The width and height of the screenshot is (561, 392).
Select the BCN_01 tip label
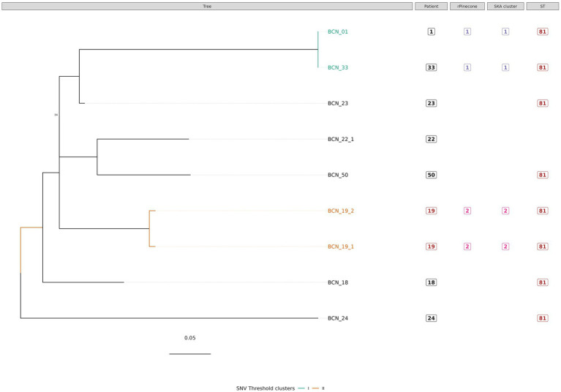point(338,32)
